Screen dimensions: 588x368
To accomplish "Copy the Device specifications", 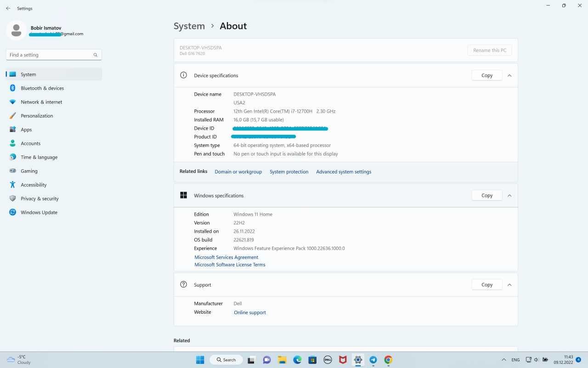I will [x=487, y=75].
